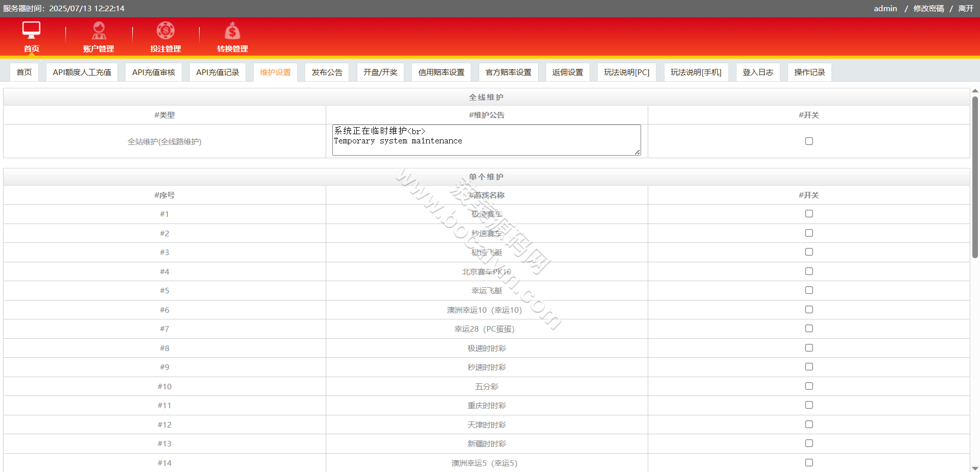Open the 账户管理 user icon
The height and width of the screenshot is (472, 980).
point(99,31)
